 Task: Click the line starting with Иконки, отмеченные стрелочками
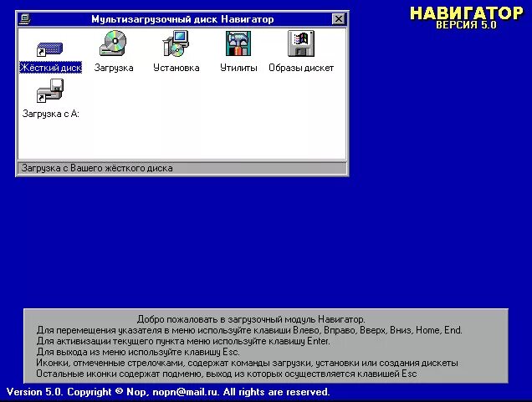coord(248,363)
